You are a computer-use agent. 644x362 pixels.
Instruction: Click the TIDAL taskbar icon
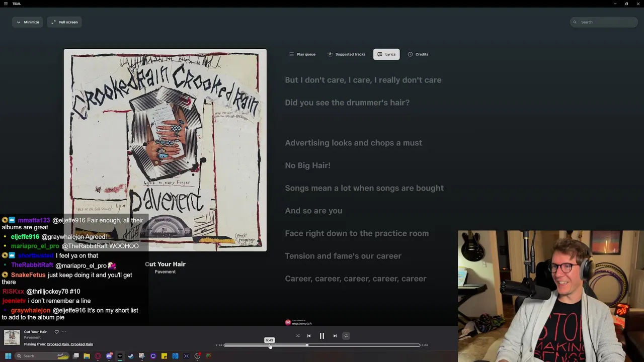click(120, 356)
